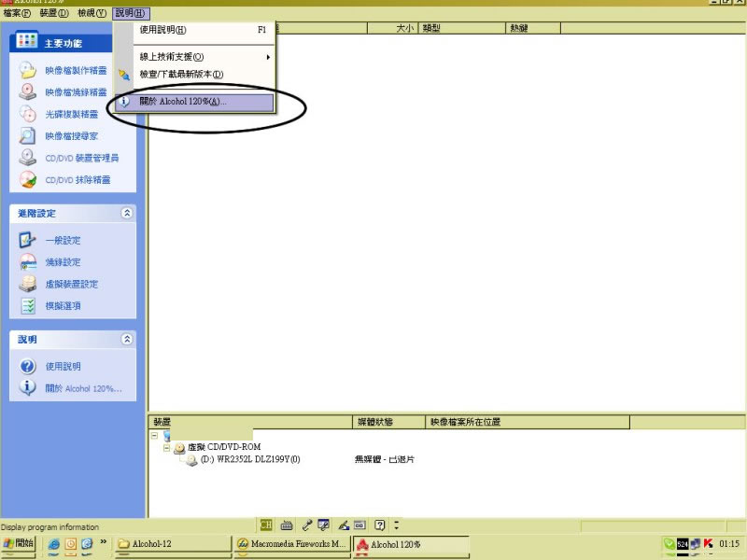Viewport: 747px width, 560px height.
Task: Close the 說明(H) menu from the menu bar
Action: point(129,13)
